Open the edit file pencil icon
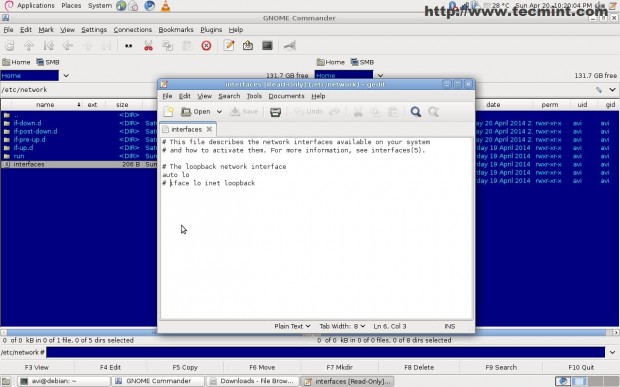 229,45
